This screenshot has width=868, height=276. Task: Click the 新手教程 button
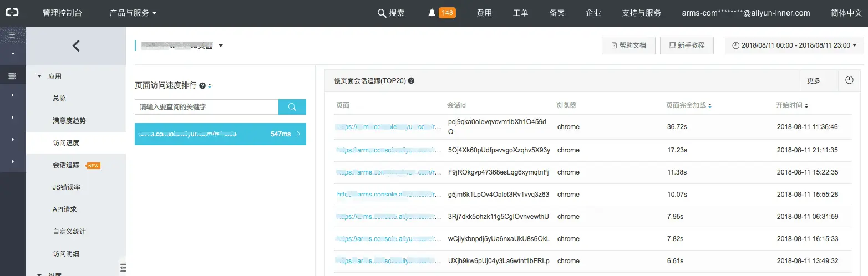coord(687,45)
